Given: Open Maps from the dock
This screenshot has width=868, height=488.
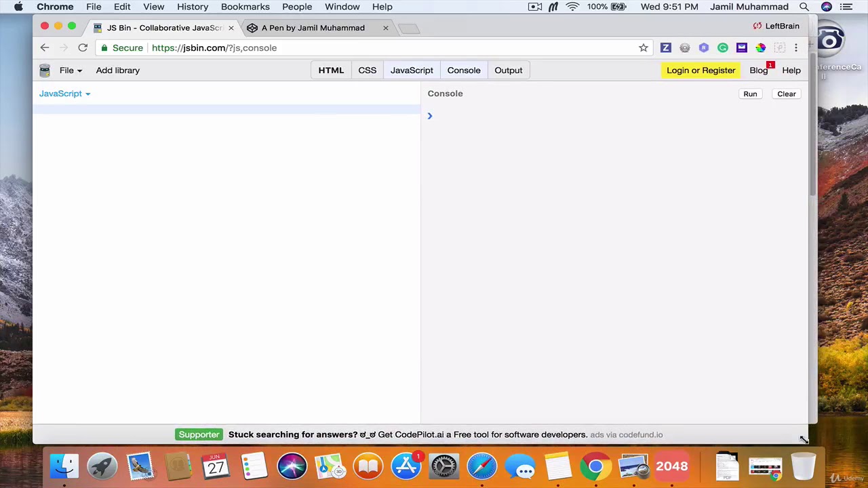Looking at the screenshot, I should pos(330,466).
